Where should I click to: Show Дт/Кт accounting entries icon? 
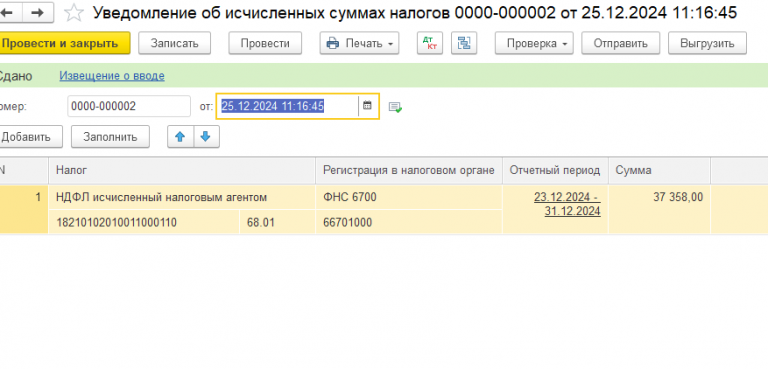430,43
